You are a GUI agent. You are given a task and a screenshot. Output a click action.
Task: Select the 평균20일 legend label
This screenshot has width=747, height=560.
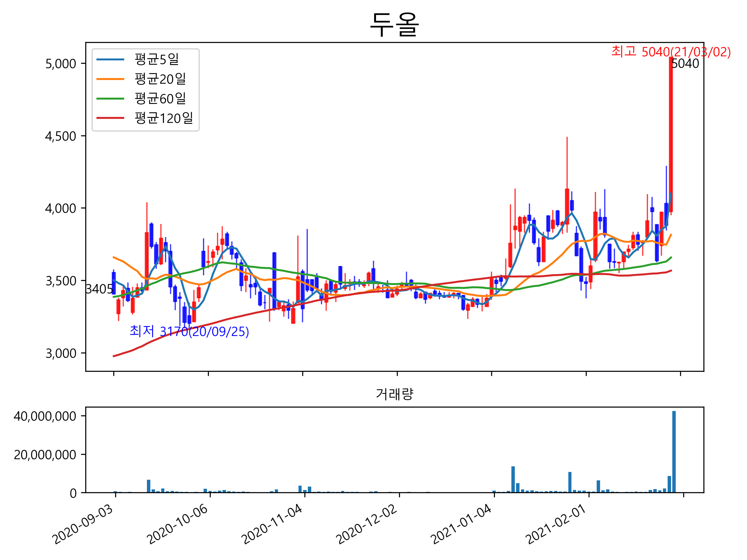tap(160, 79)
